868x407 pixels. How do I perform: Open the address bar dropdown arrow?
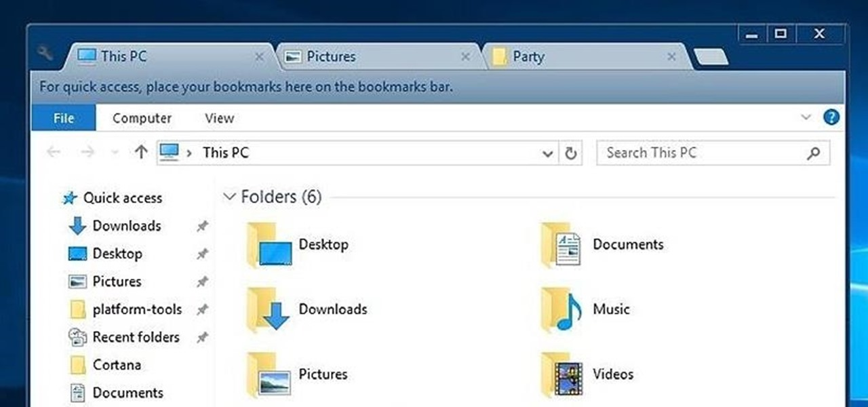[547, 153]
